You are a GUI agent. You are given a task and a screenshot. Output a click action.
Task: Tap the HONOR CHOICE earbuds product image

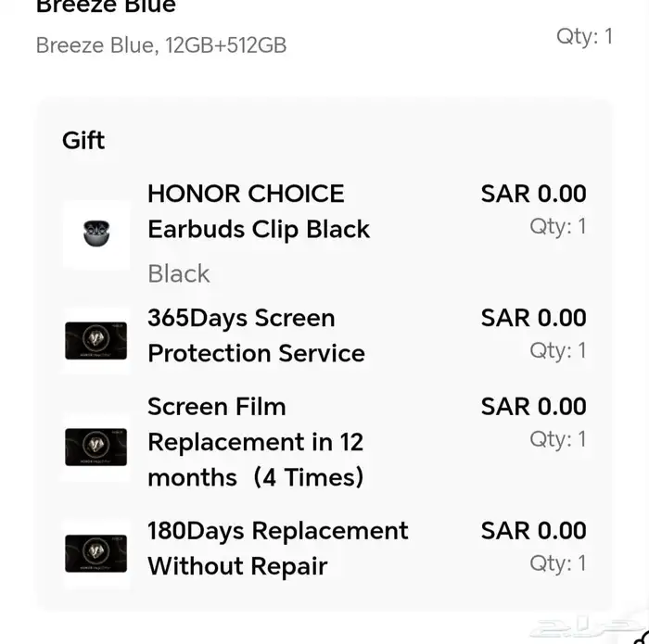click(96, 234)
